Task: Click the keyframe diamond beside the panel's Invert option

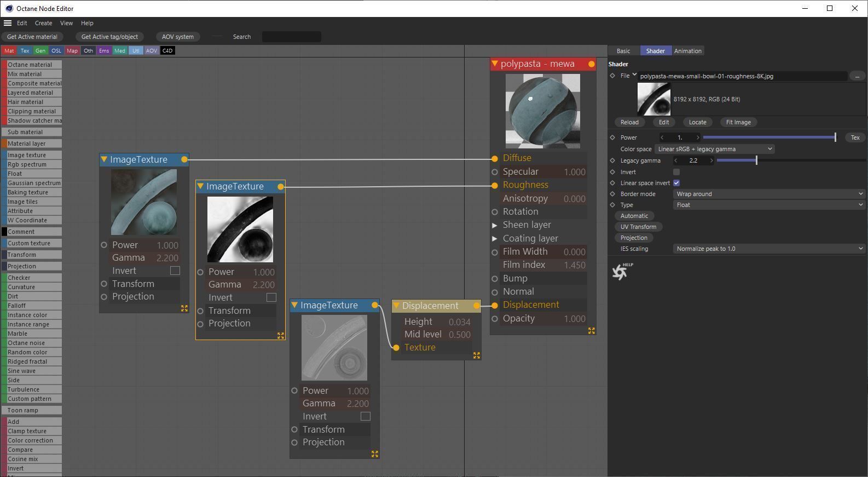Action: pyautogui.click(x=612, y=172)
